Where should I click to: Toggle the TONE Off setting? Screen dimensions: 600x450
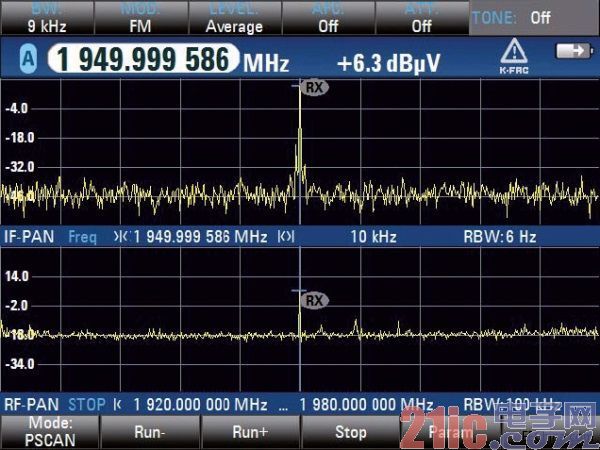click(526, 17)
